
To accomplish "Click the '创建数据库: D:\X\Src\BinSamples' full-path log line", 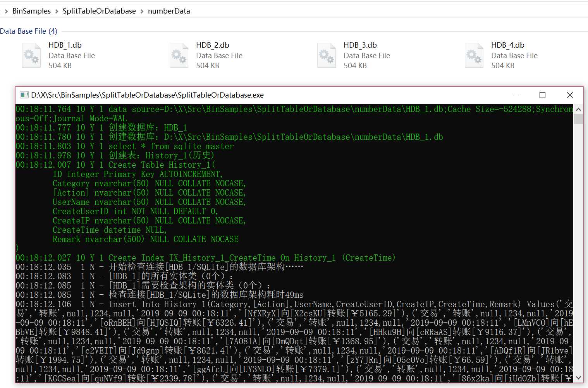I will tap(229, 137).
